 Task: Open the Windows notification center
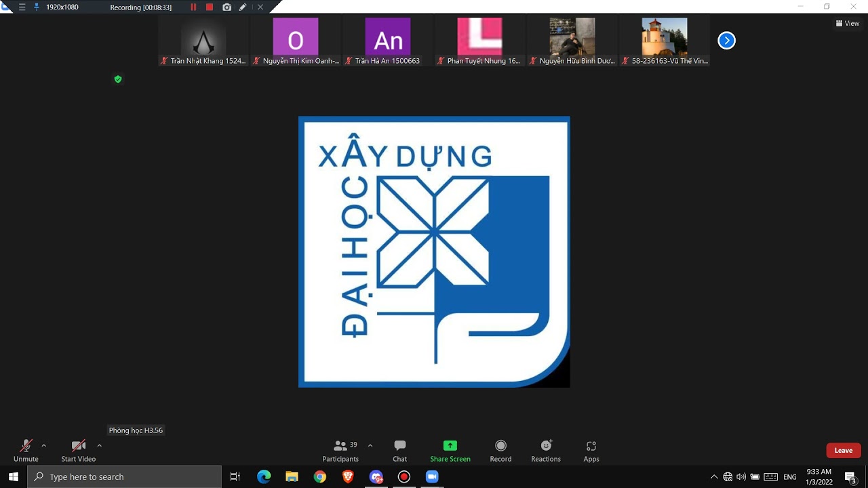coord(850,477)
